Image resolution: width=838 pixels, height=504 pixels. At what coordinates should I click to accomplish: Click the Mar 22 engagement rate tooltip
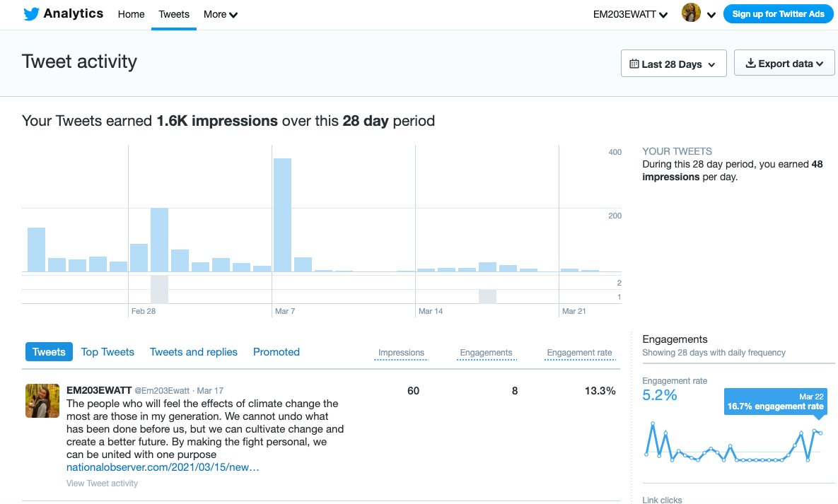pyautogui.click(x=776, y=402)
